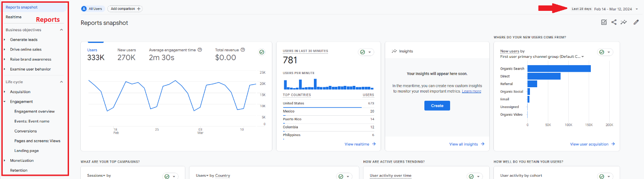Expand the Acquisition group
This screenshot has height=179, width=644.
[x=5, y=92]
